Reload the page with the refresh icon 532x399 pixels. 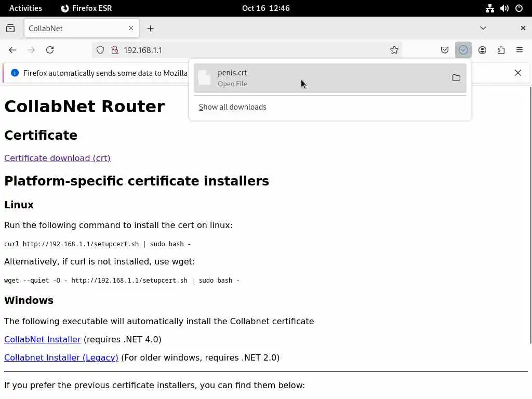[50, 50]
